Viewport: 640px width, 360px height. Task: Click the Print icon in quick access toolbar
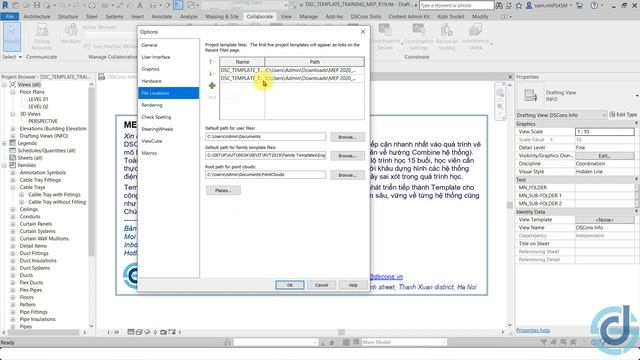(92, 5)
